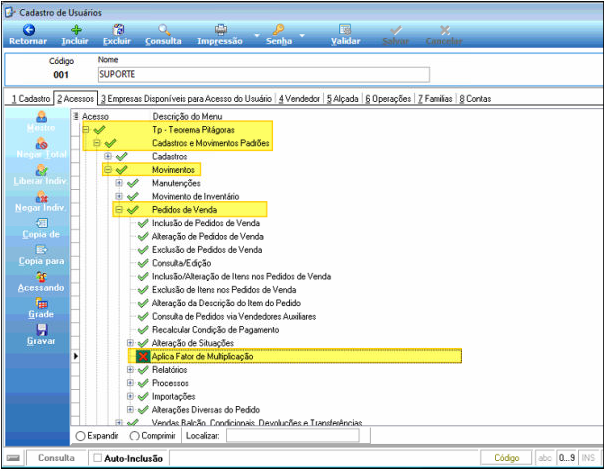The width and height of the screenshot is (605, 471).
Task: Click the Grade grid icon
Action: [x=41, y=303]
